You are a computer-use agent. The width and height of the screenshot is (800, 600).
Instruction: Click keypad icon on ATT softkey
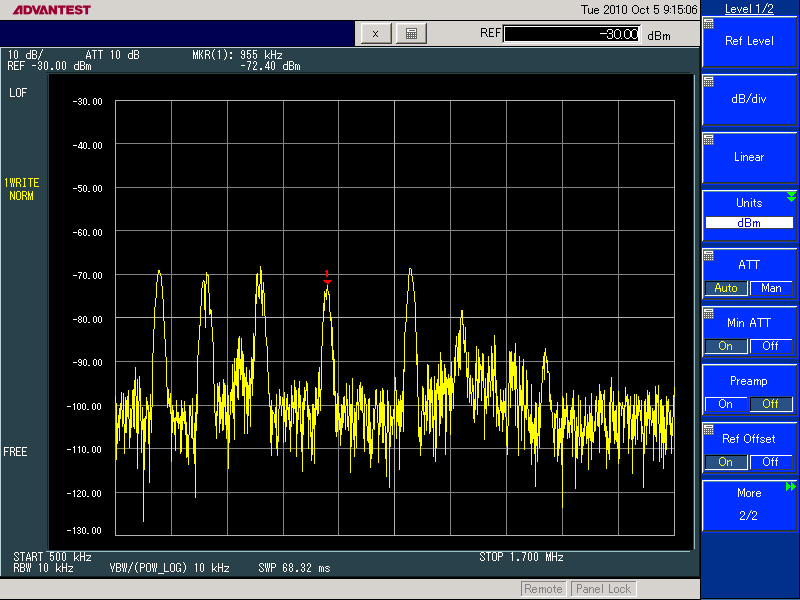(x=709, y=255)
